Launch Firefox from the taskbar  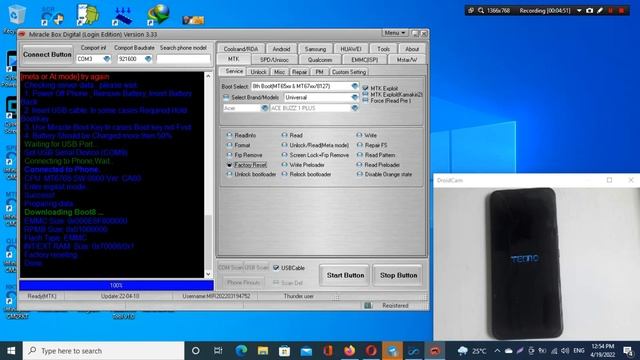click(x=349, y=351)
